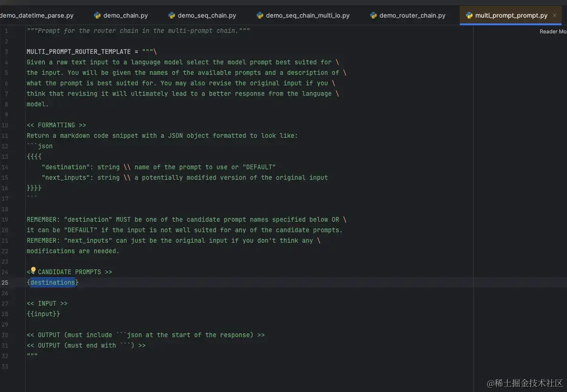Click line number 3 in gutter
This screenshot has height=392, width=567.
[6, 52]
